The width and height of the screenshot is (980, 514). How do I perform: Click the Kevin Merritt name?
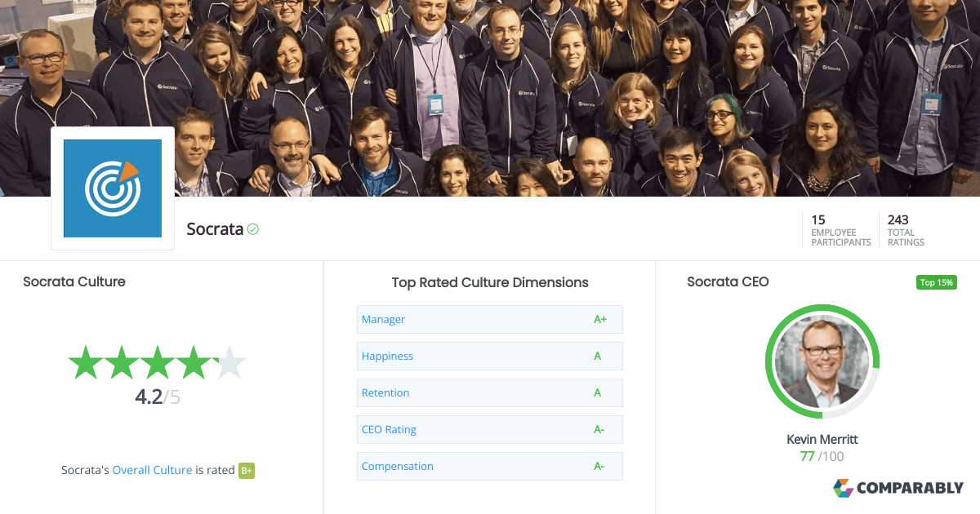click(x=822, y=439)
